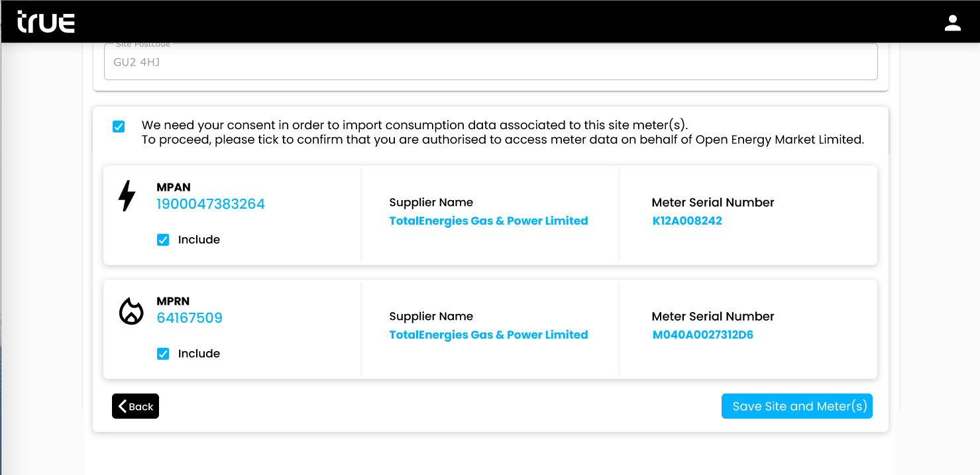Click the Site Postcode input field
Image resolution: width=980 pixels, height=475 pixels.
(x=490, y=62)
